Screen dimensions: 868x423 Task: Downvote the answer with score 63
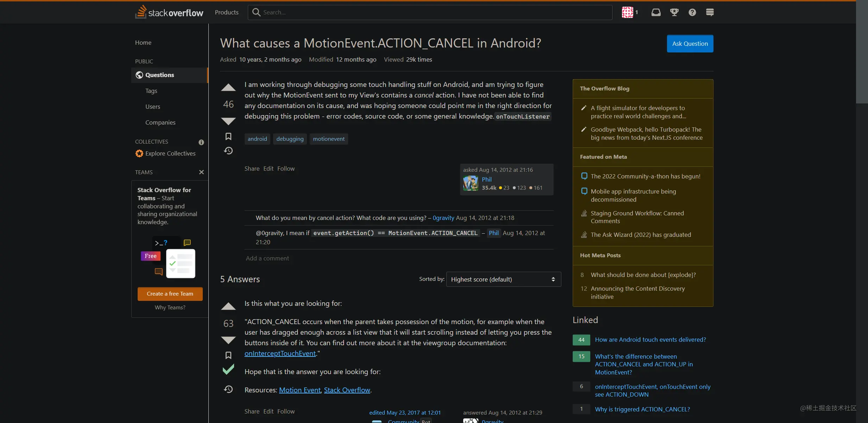pyautogui.click(x=228, y=340)
